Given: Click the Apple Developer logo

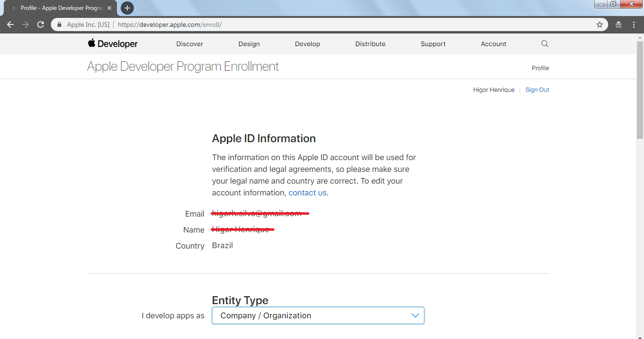Looking at the screenshot, I should [113, 44].
